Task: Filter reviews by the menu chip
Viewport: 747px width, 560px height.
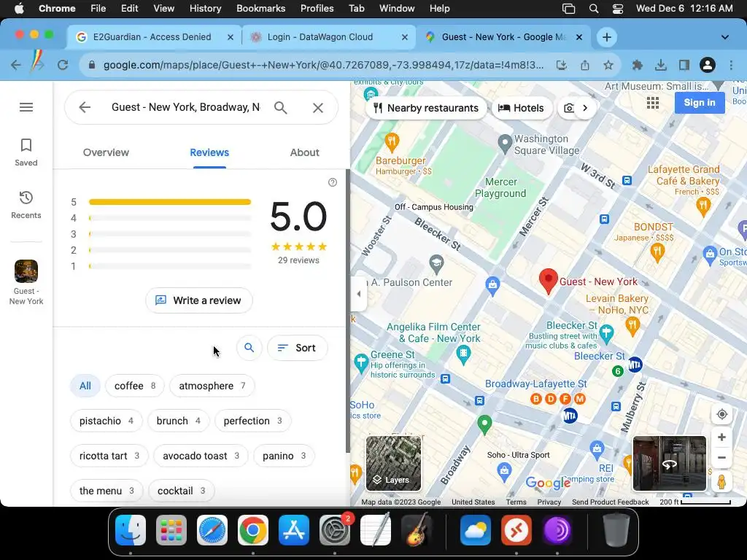Action: click(107, 491)
